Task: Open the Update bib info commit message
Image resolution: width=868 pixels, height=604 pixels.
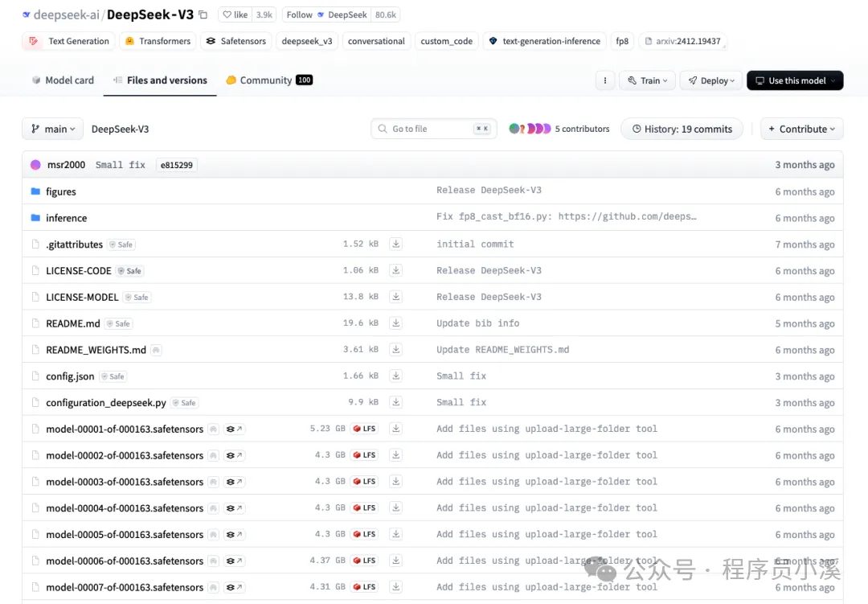Action: (x=477, y=323)
